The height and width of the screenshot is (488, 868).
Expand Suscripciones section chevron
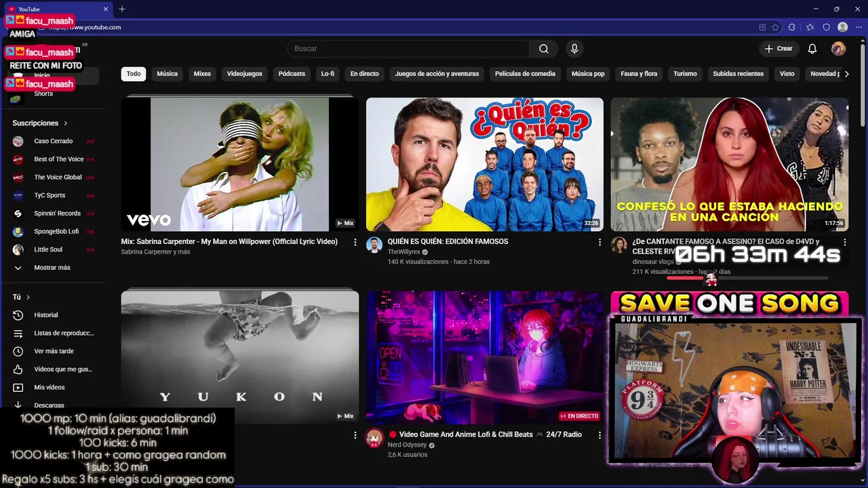pos(65,123)
